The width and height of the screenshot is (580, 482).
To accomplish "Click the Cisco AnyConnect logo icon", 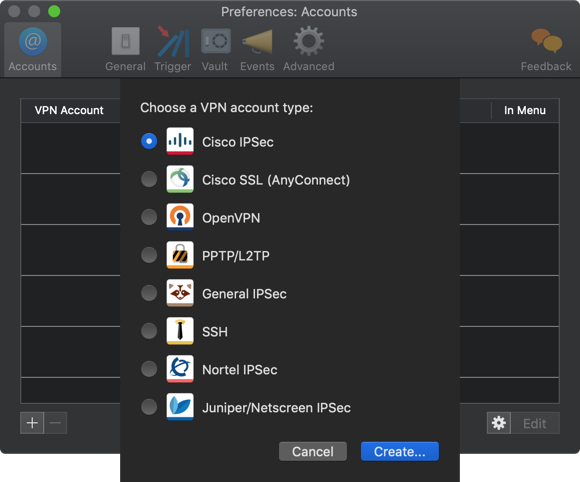I will (x=180, y=179).
